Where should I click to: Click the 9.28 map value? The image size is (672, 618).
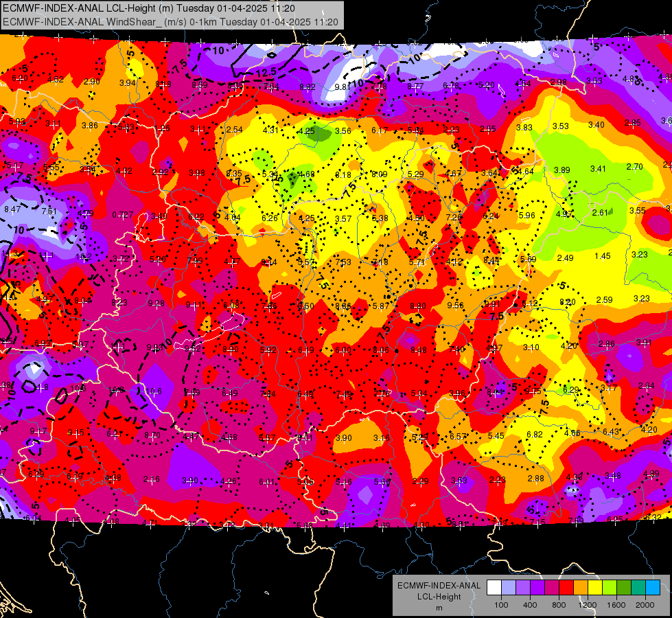(157, 304)
